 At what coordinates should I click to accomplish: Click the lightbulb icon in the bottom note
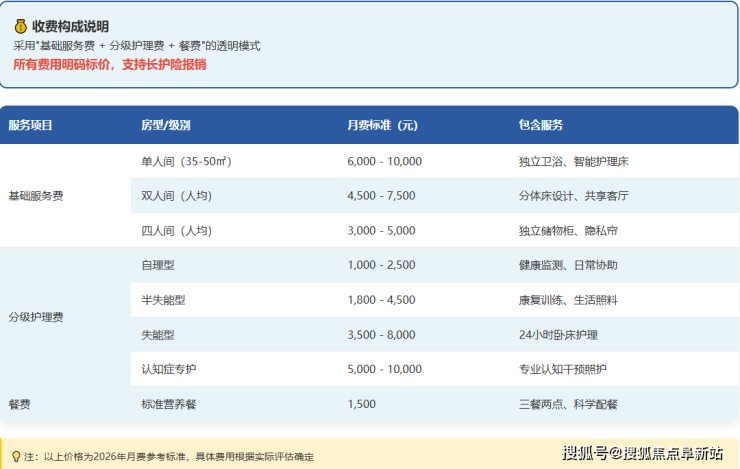tap(15, 455)
